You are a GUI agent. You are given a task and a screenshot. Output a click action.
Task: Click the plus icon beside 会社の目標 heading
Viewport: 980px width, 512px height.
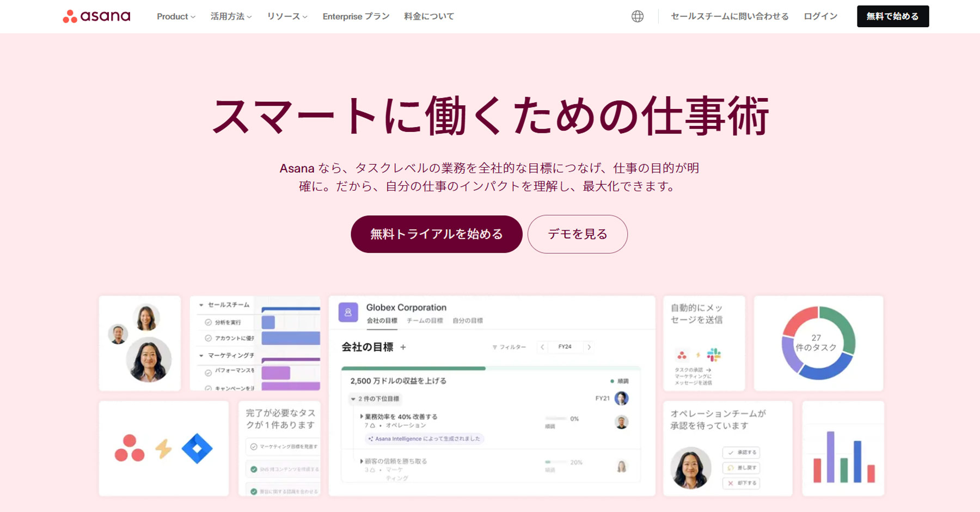[403, 347]
